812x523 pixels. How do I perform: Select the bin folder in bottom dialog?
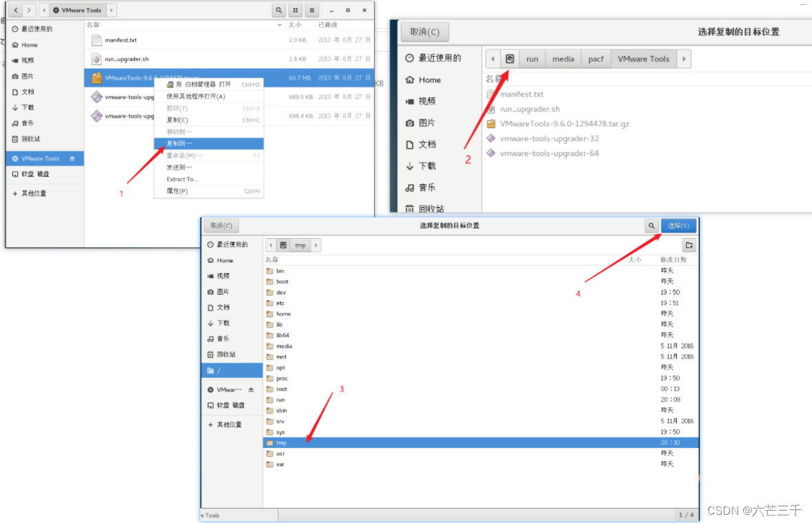point(481,270)
